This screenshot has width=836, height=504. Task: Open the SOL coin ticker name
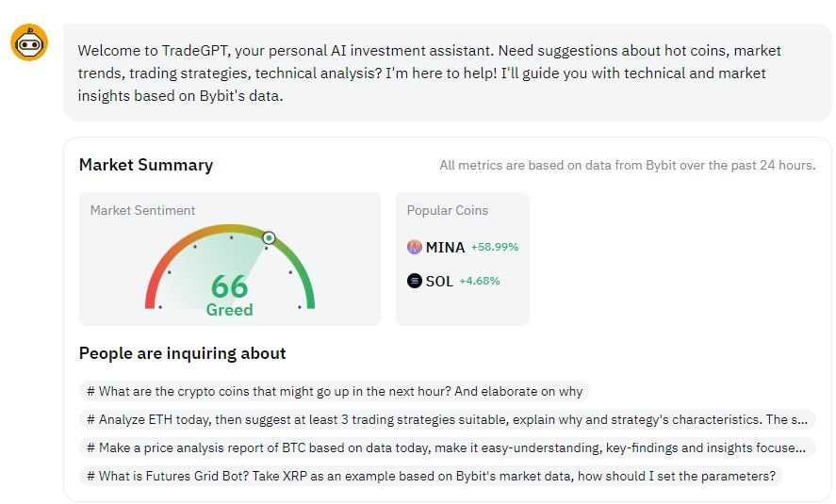click(439, 281)
